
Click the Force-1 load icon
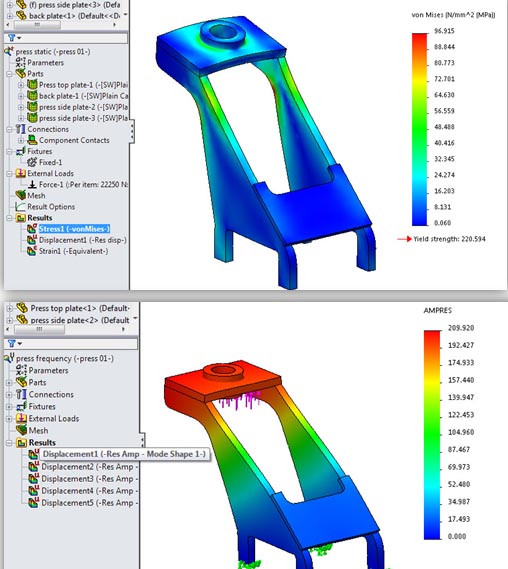(32, 184)
